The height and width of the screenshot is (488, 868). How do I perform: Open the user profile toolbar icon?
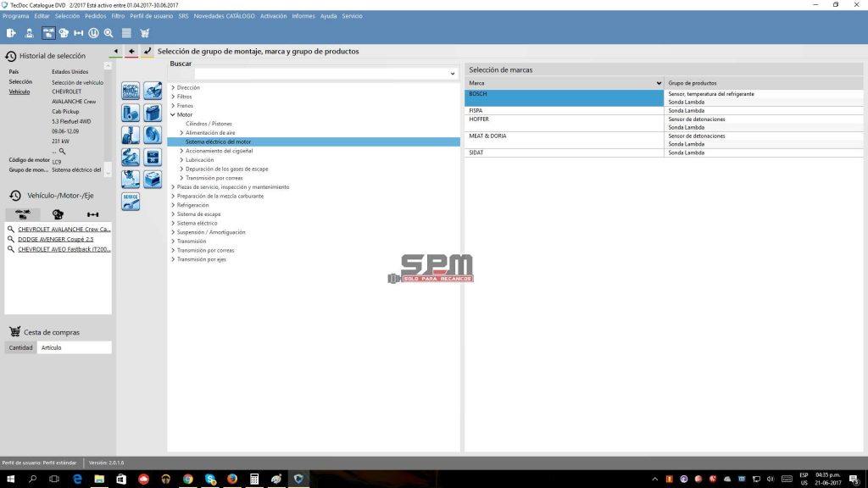(x=29, y=33)
